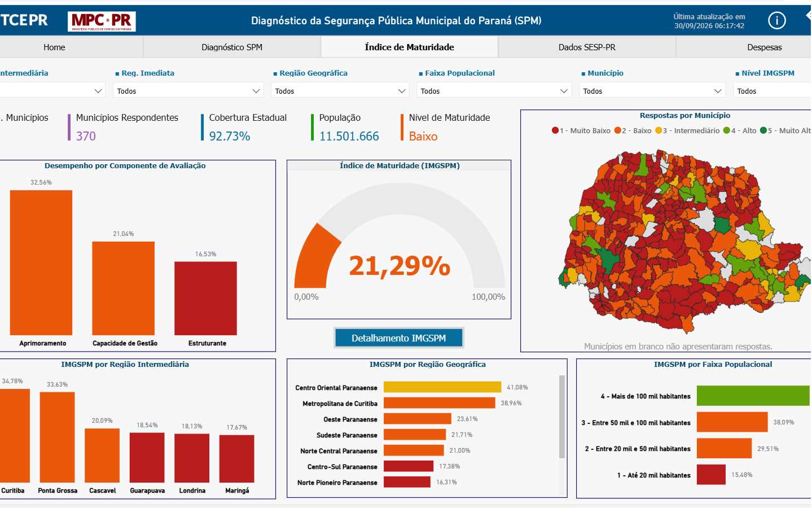Click the 21,29% gauge value
The height and width of the screenshot is (508, 812).
pyautogui.click(x=400, y=266)
